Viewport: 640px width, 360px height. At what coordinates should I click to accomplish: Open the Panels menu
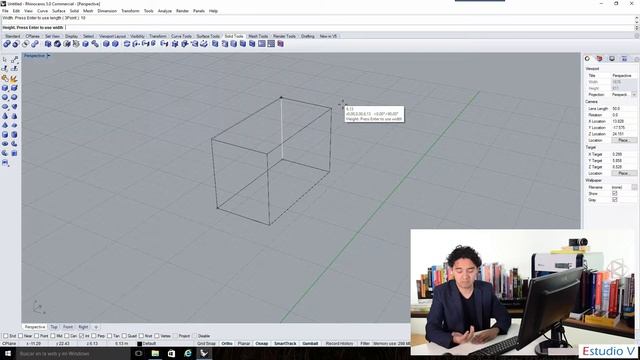click(199, 11)
